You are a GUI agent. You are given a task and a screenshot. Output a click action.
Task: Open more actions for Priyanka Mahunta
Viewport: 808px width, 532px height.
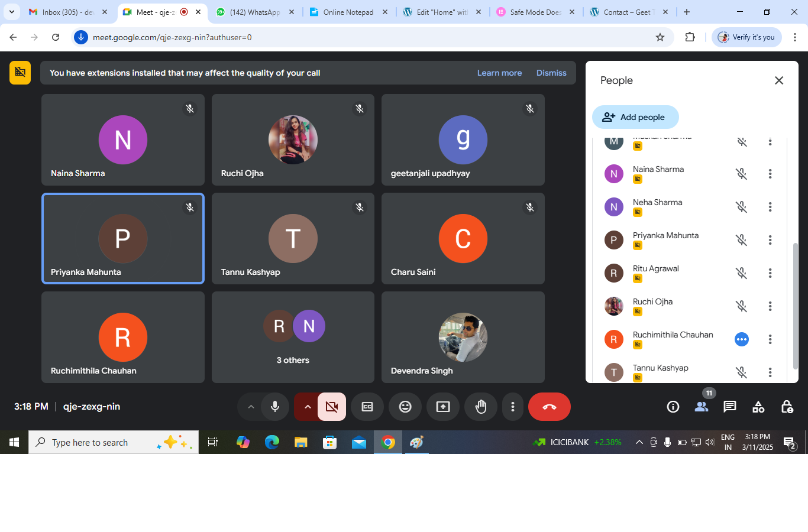tap(770, 240)
